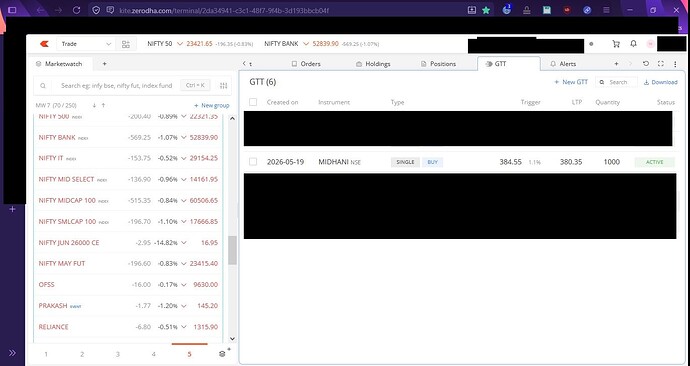The height and width of the screenshot is (366, 690).
Task: Click the New group link
Action: pyautogui.click(x=212, y=106)
